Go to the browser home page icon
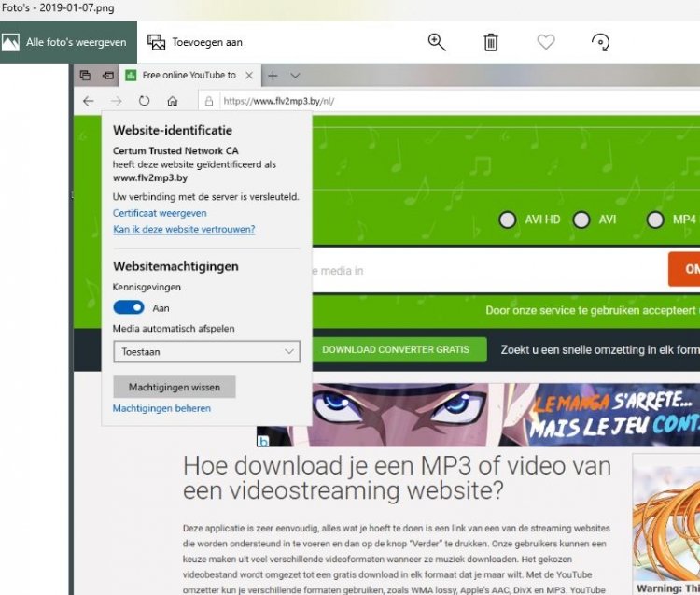Viewport: 700px width, 595px height. pos(172,101)
